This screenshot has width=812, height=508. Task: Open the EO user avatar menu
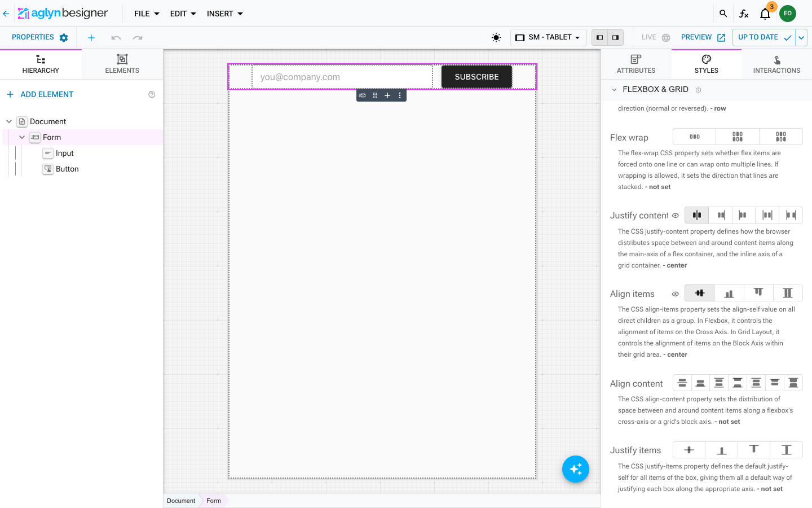pyautogui.click(x=788, y=14)
